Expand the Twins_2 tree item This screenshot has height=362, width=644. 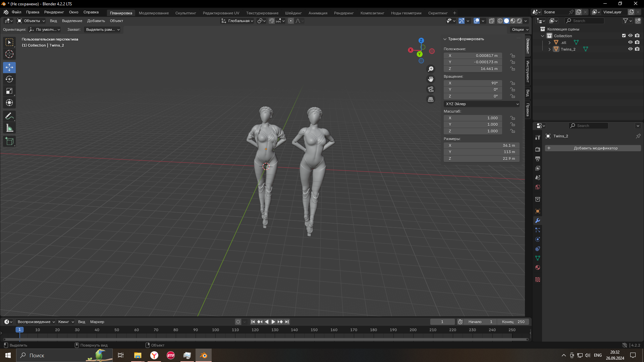549,49
